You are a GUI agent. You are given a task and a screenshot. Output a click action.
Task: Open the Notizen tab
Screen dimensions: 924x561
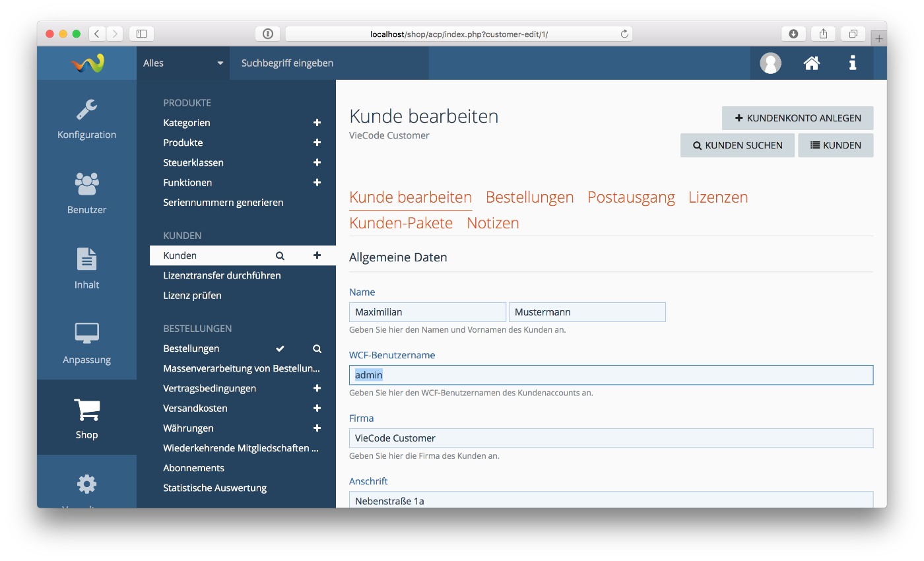click(x=492, y=223)
